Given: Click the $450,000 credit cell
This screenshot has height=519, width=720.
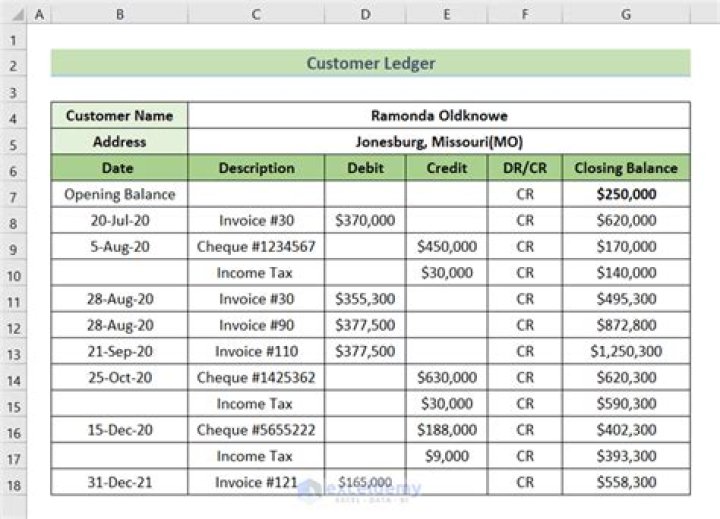Looking at the screenshot, I should coord(446,246).
